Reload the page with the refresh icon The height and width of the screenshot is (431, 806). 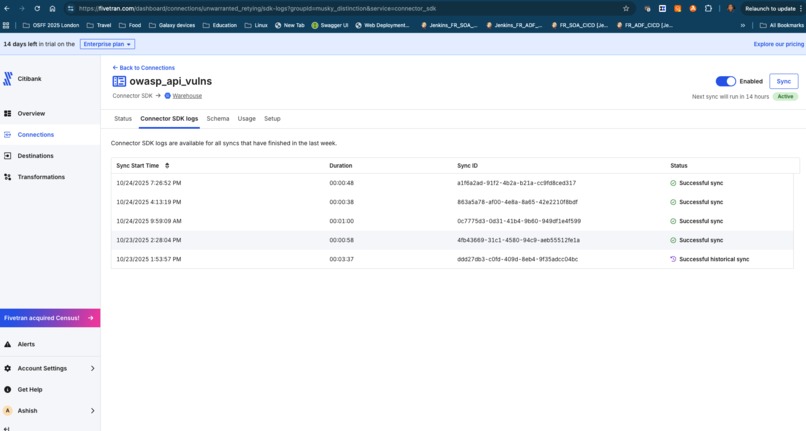(37, 9)
